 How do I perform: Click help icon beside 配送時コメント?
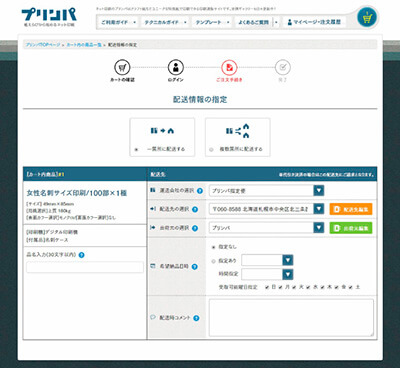[196, 318]
